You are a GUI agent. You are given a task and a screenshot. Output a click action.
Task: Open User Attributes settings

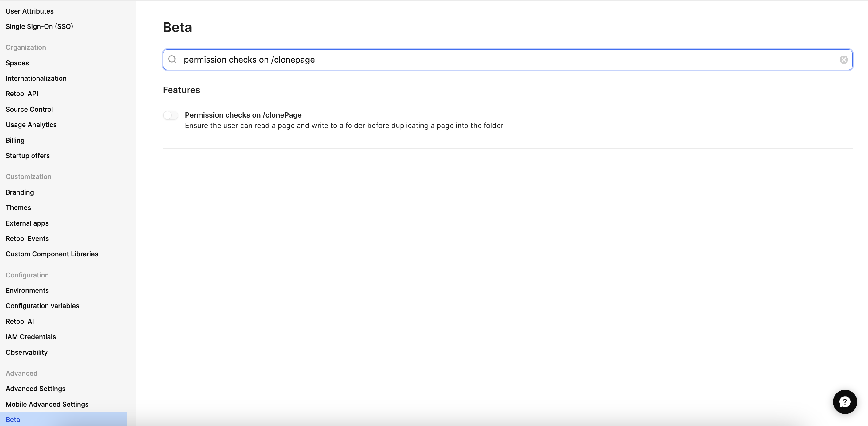(x=30, y=11)
